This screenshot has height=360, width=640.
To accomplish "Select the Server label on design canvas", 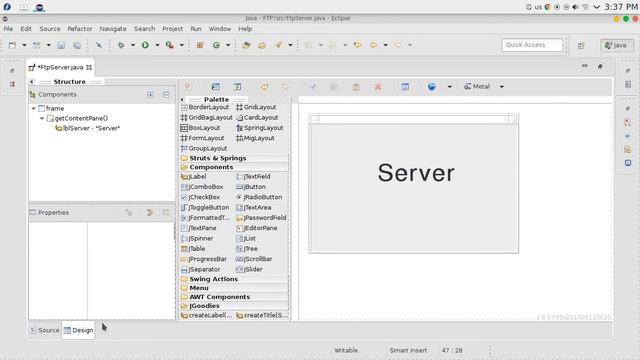I will [x=416, y=173].
